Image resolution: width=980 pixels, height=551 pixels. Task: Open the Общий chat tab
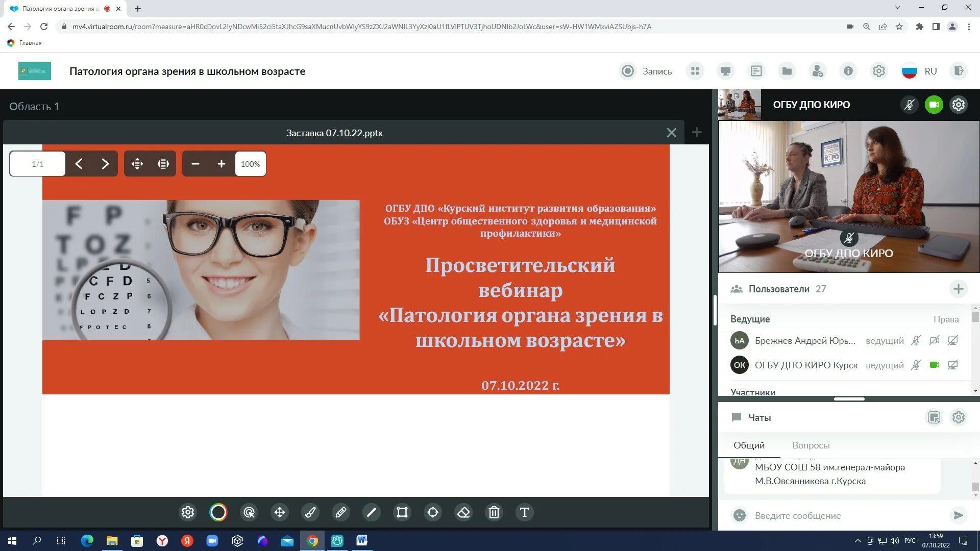[749, 445]
